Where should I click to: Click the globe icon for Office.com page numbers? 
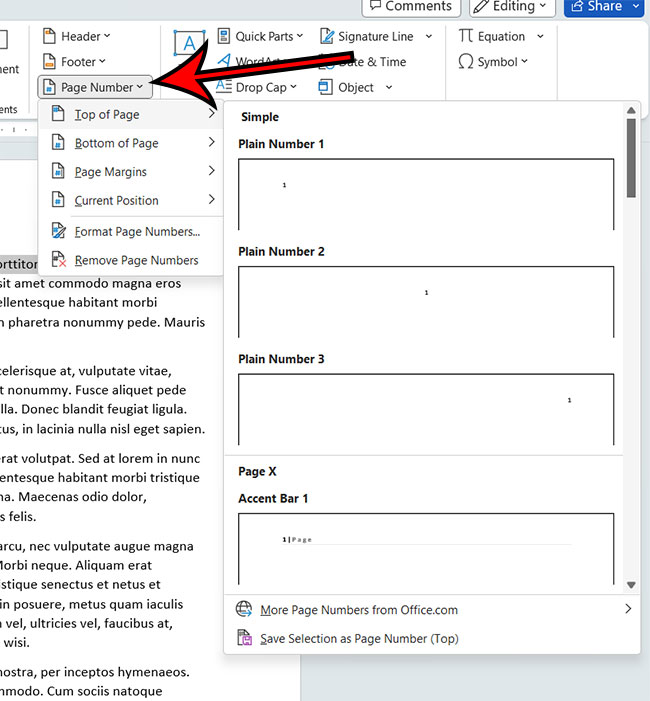244,609
